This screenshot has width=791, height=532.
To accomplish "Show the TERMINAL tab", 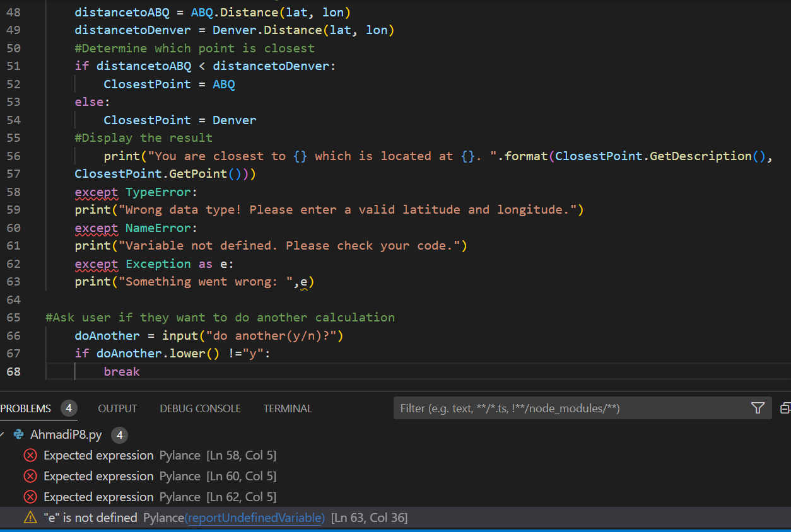I will (x=288, y=408).
